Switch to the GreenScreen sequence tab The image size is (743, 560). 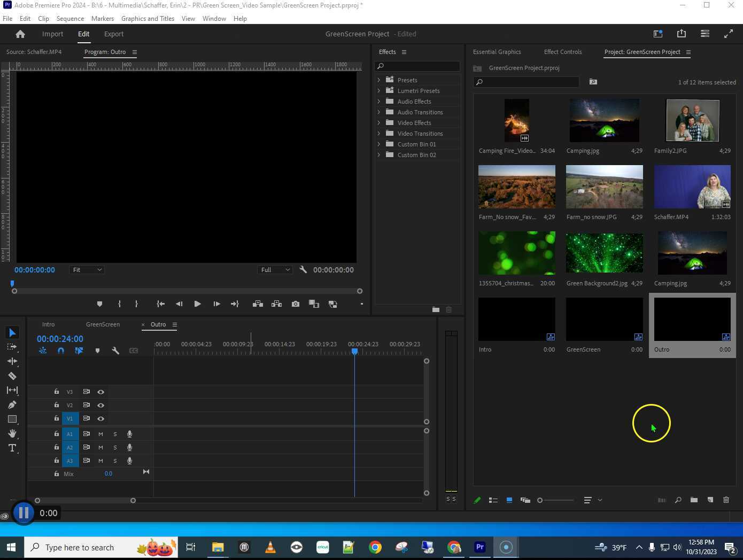coord(103,324)
